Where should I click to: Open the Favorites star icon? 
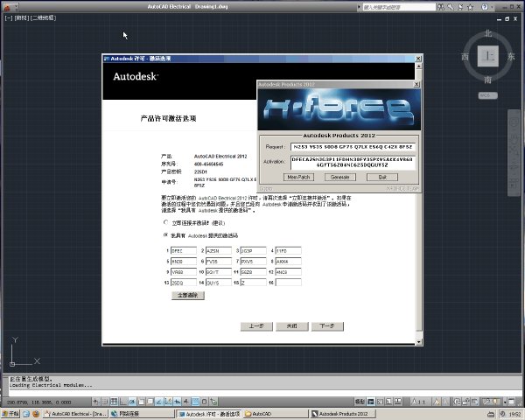click(471, 7)
